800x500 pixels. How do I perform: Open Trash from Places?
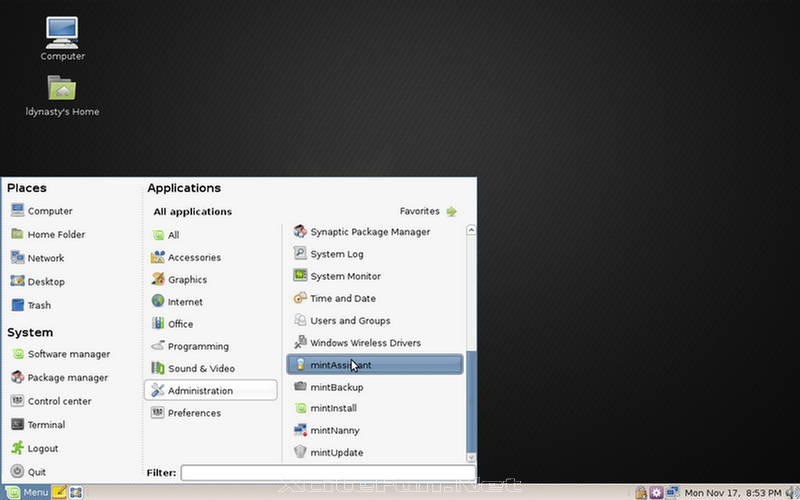pos(31,305)
